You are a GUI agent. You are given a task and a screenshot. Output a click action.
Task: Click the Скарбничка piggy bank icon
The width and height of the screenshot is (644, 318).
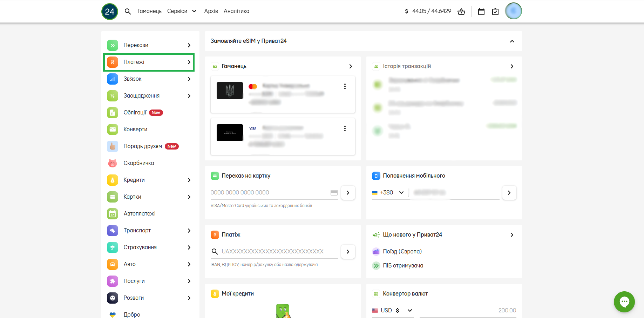click(113, 163)
